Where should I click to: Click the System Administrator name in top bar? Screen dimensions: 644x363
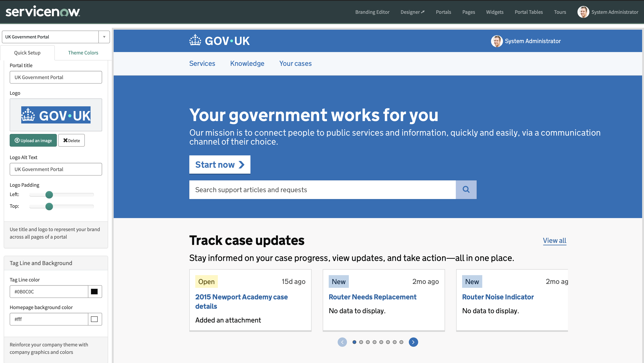pos(615,12)
